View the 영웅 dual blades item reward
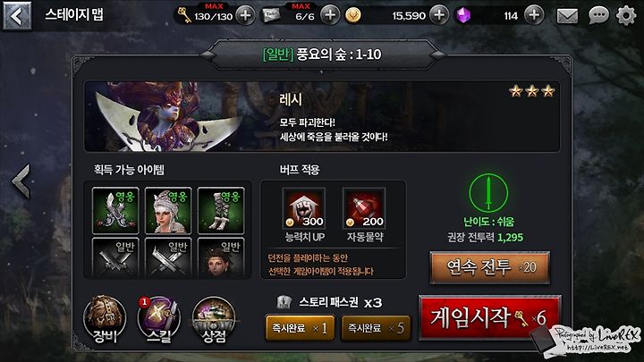 point(115,211)
